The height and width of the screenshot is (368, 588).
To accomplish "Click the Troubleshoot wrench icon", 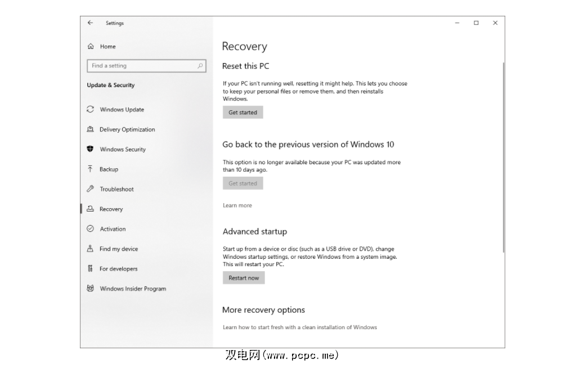I will (x=91, y=189).
